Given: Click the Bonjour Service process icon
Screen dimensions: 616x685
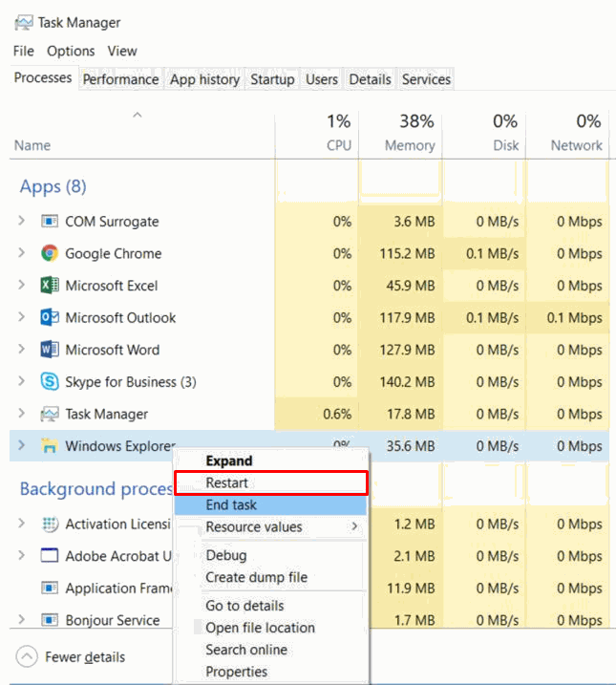Looking at the screenshot, I should 50,620.
